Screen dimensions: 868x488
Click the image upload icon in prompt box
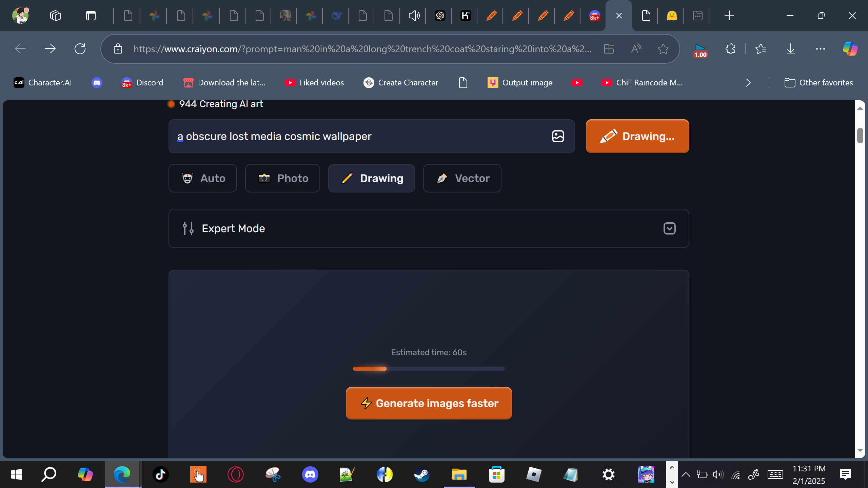[558, 136]
